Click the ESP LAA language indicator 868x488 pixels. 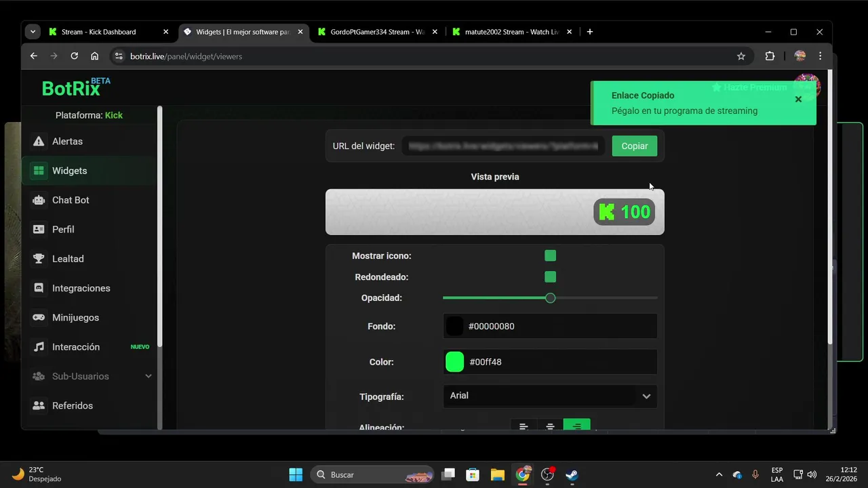click(777, 474)
